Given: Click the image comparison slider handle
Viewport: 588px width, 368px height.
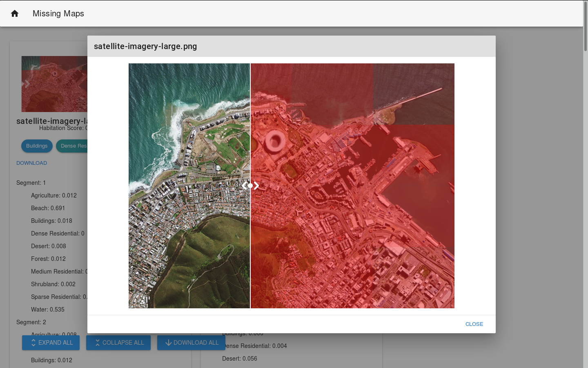Looking at the screenshot, I should point(250,186).
